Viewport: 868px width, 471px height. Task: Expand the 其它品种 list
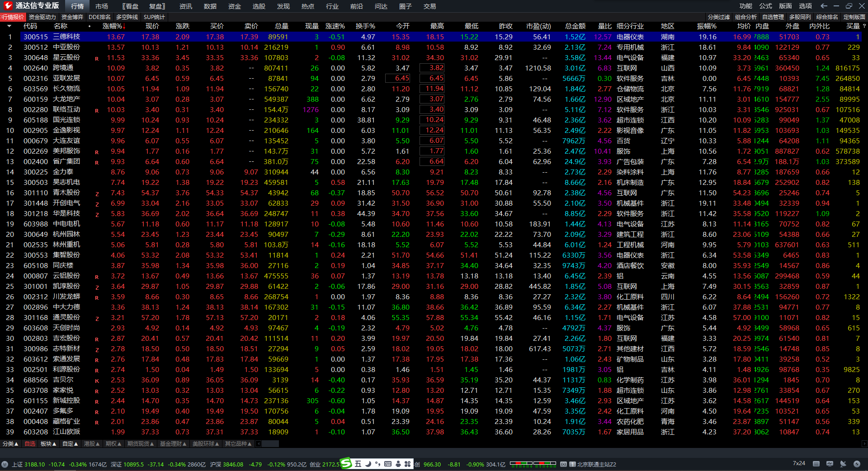coord(238,444)
